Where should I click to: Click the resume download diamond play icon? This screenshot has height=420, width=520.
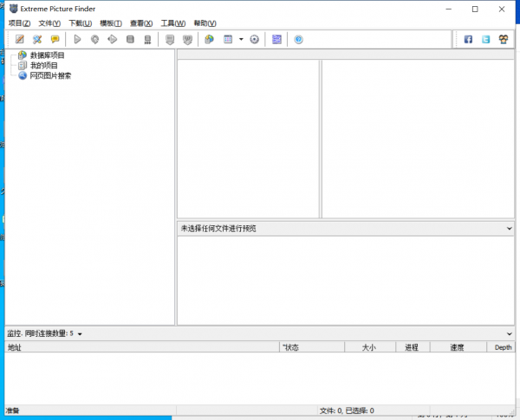(x=113, y=40)
